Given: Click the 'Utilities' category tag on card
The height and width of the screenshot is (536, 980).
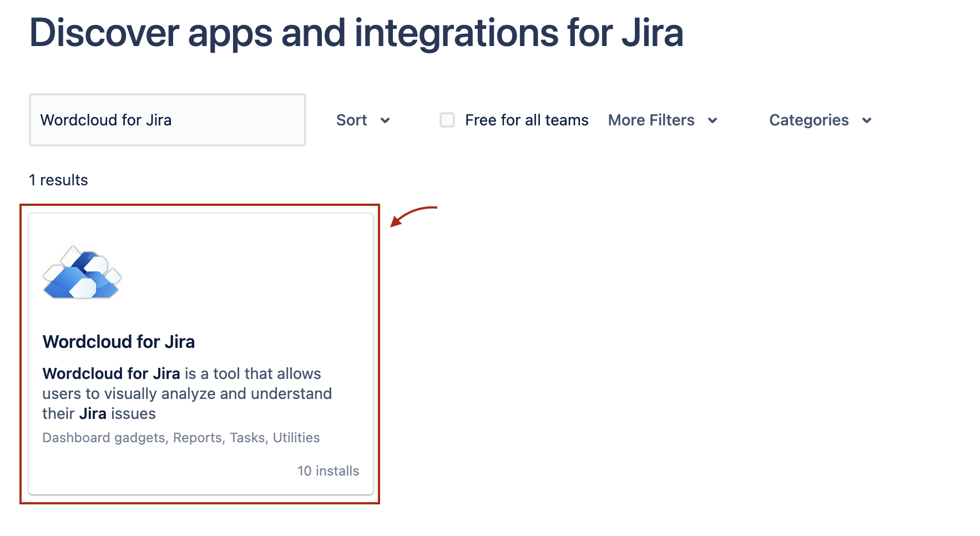Looking at the screenshot, I should point(296,438).
